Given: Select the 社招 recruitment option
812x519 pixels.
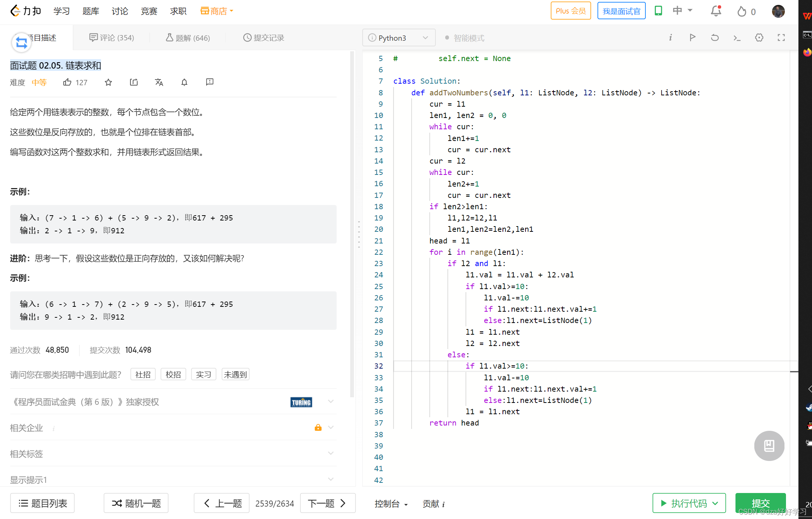Looking at the screenshot, I should pos(143,375).
